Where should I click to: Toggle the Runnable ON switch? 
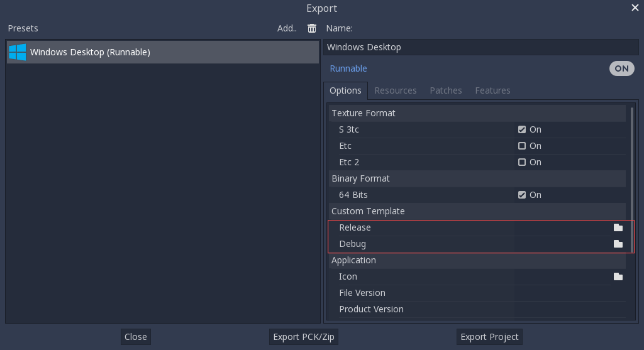[621, 68]
